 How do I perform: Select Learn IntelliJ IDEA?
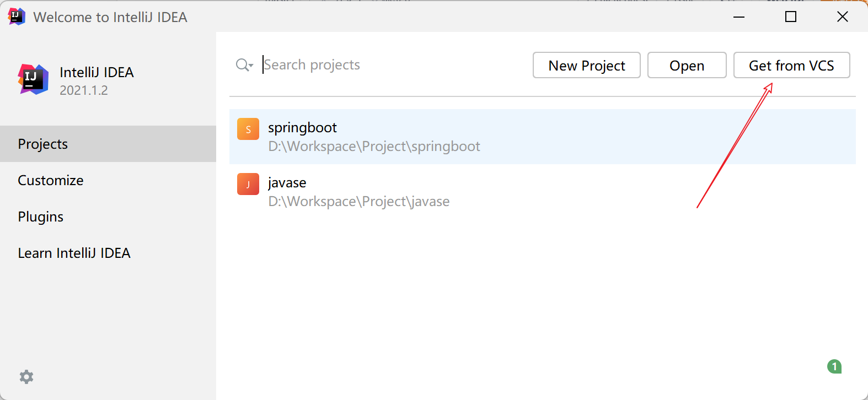pyautogui.click(x=74, y=253)
